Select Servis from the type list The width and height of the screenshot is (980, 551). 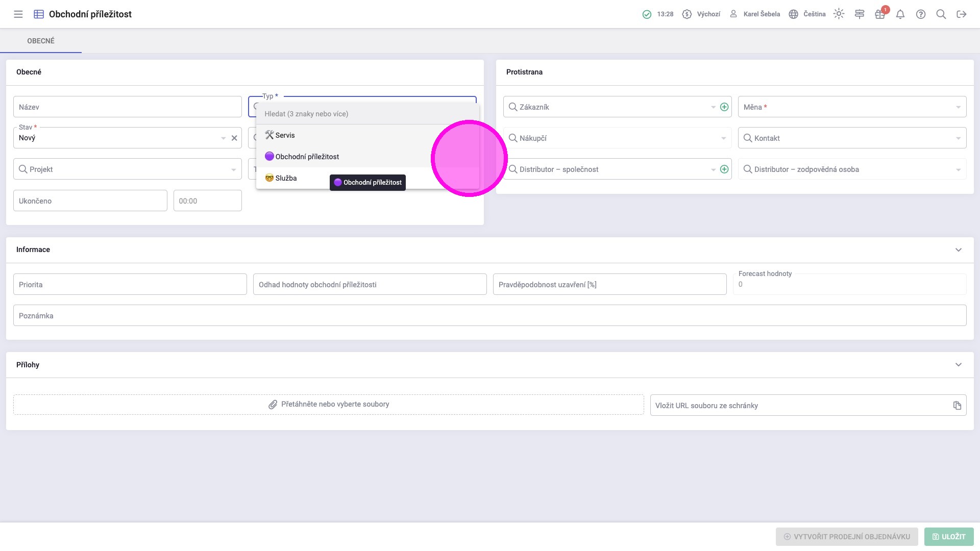(285, 135)
